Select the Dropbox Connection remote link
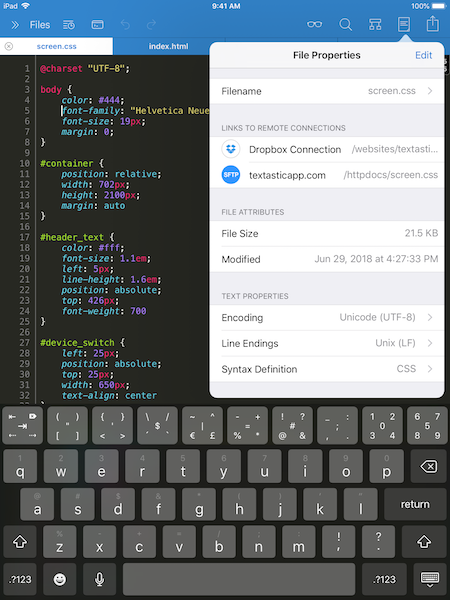 pyautogui.click(x=327, y=149)
